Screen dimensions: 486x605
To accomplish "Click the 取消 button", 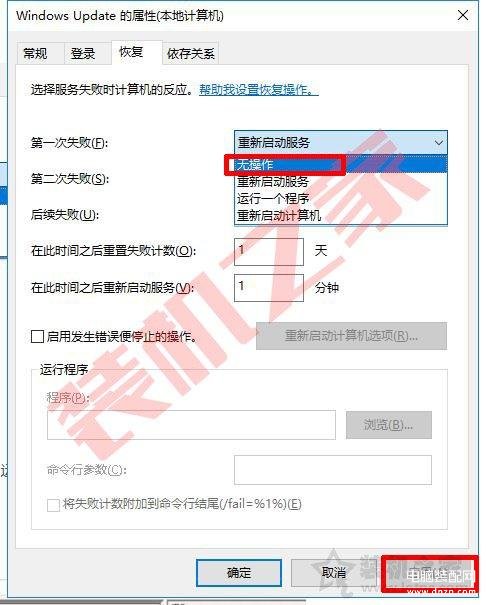I will tap(334, 573).
